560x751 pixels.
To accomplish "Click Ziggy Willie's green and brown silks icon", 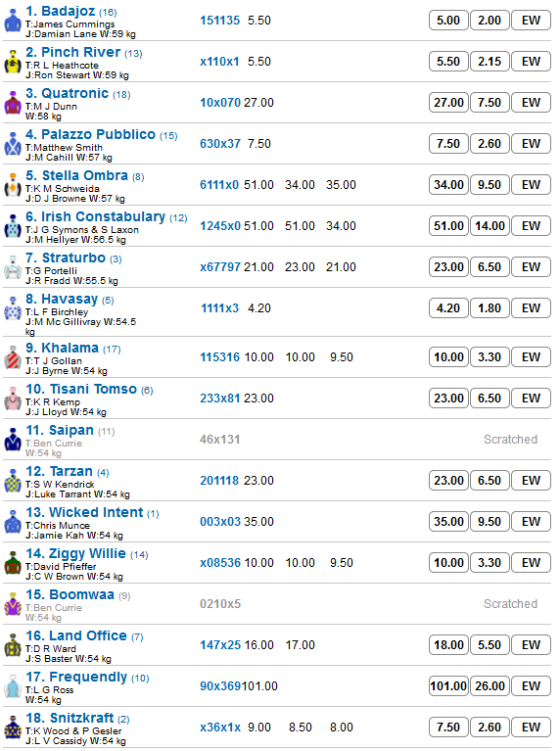I will coord(13,564).
